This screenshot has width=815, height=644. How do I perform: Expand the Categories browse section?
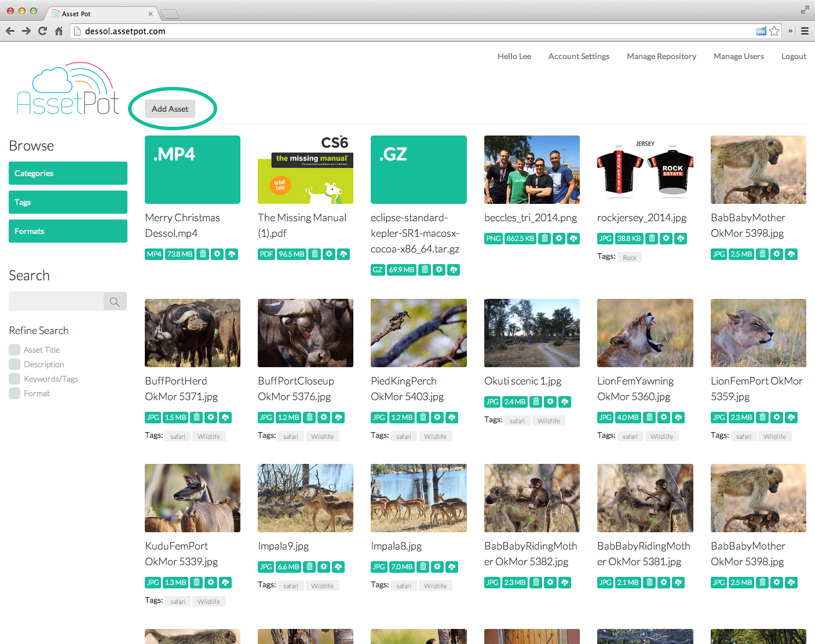[x=68, y=173]
